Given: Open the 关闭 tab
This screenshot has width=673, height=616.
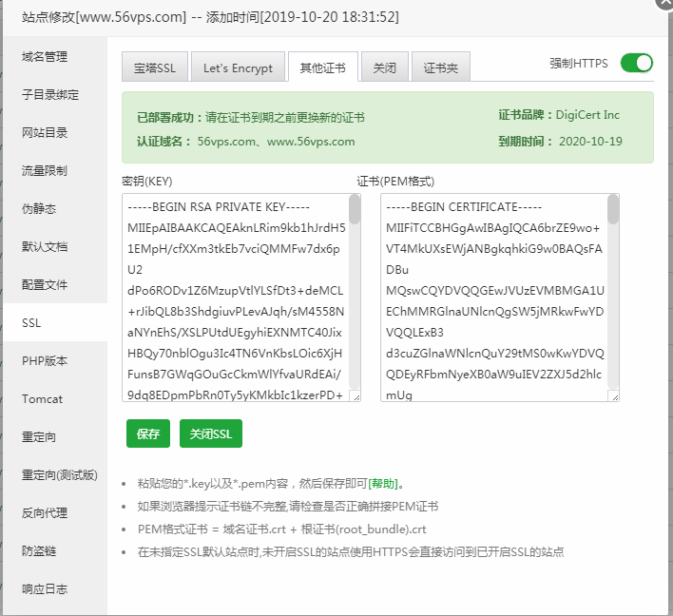Looking at the screenshot, I should coord(384,68).
